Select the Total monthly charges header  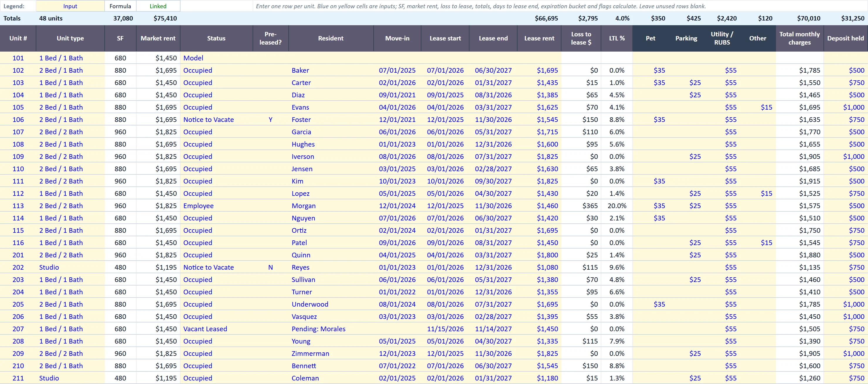pos(799,38)
